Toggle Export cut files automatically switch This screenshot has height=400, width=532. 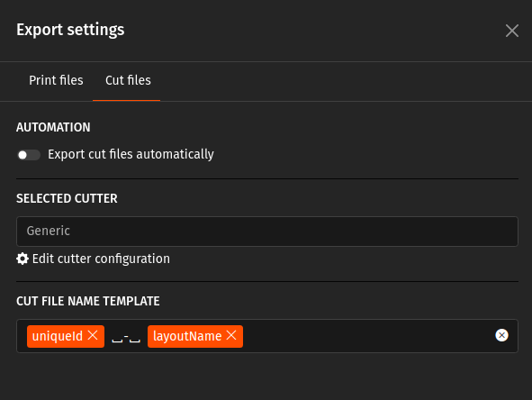pyautogui.click(x=29, y=155)
